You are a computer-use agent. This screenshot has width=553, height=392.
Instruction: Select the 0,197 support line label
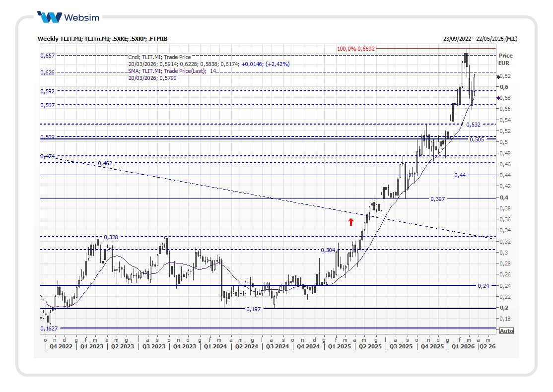pyautogui.click(x=253, y=309)
